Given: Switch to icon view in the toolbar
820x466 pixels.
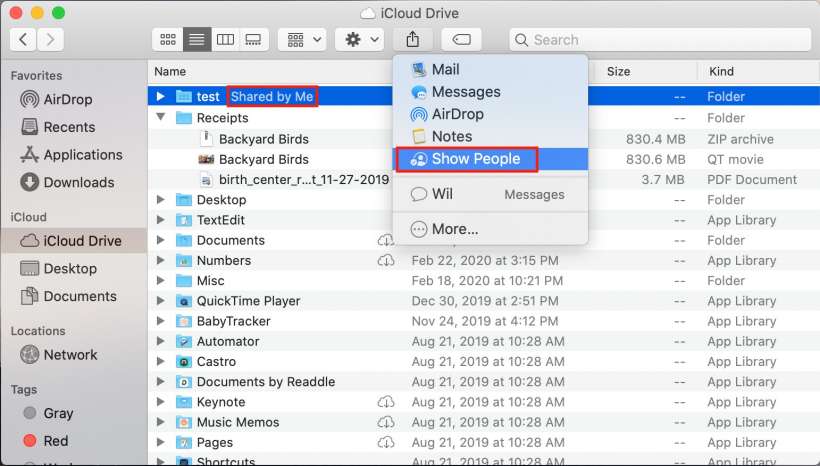Looking at the screenshot, I should pos(168,40).
